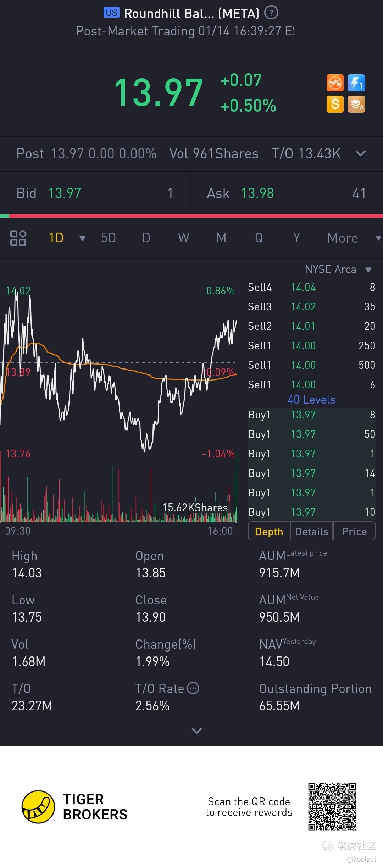Image resolution: width=383 pixels, height=868 pixels.
Task: Tap the Open 13.85 value
Action: click(151, 573)
